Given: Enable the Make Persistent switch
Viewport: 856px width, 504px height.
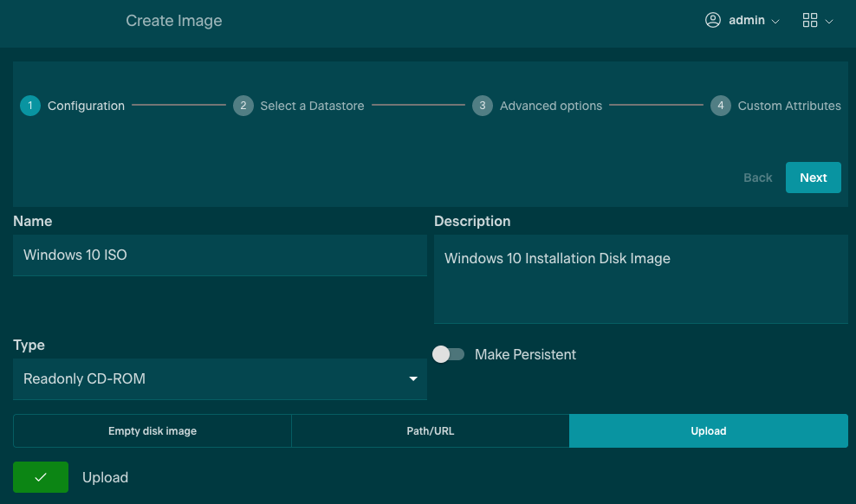Looking at the screenshot, I should 449,354.
